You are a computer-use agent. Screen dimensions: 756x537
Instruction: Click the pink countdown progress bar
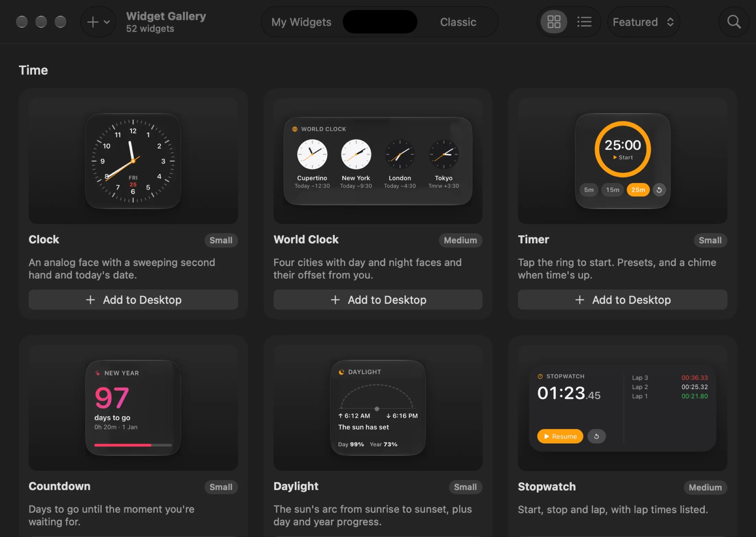click(133, 445)
